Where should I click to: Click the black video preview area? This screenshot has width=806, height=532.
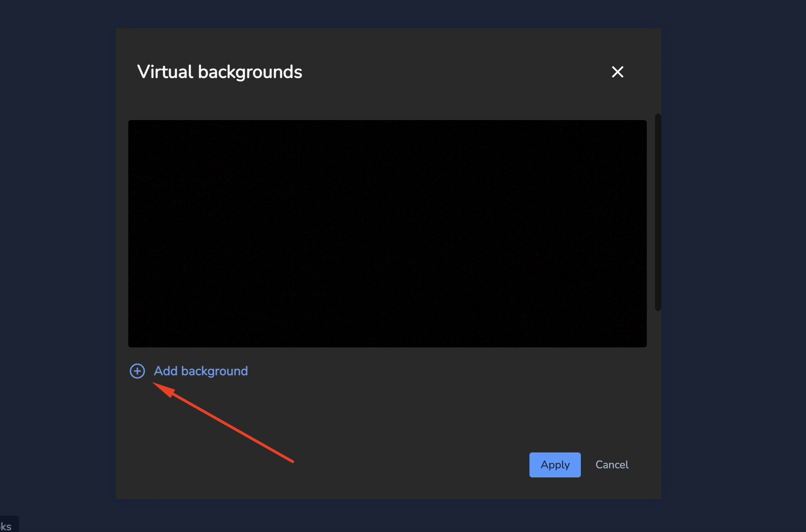(x=387, y=233)
